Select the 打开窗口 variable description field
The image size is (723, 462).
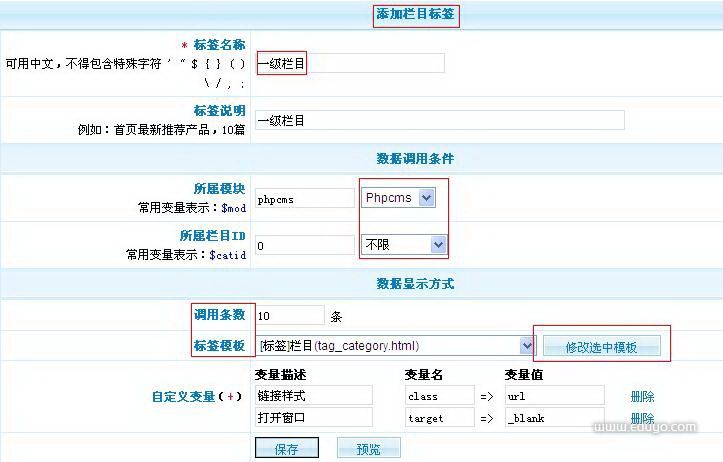click(313, 418)
